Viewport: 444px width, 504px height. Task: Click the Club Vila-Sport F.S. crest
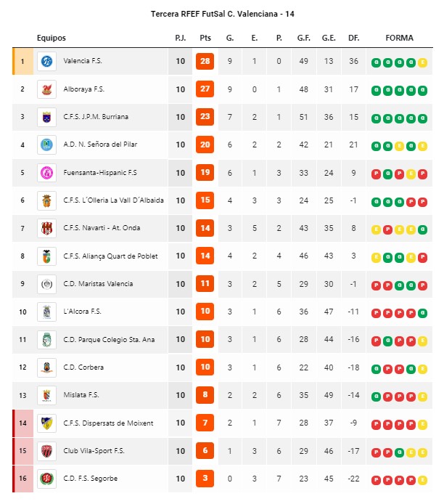click(x=46, y=451)
